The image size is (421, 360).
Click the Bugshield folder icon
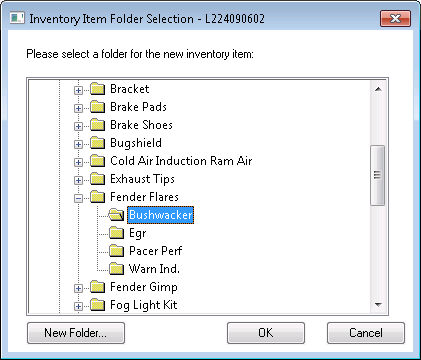tap(98, 143)
